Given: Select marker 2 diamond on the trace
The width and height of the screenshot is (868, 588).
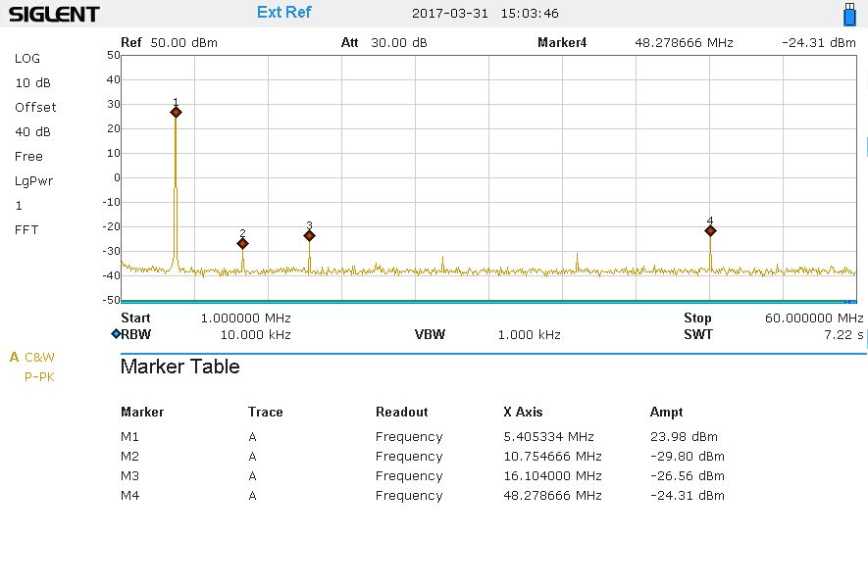Looking at the screenshot, I should tap(242, 243).
